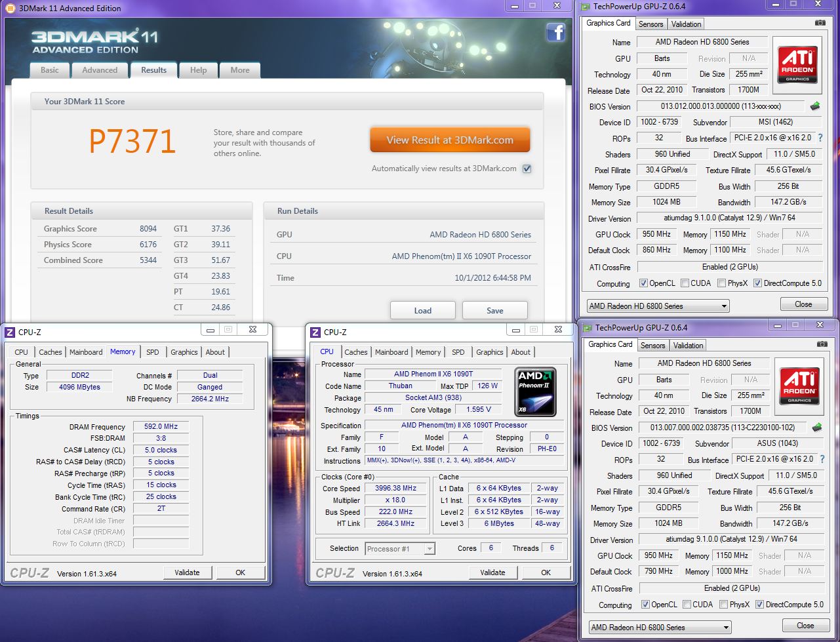Click the DRAM Frequency field showing 592.0 MHz
This screenshot has height=642, width=840.
point(161,427)
